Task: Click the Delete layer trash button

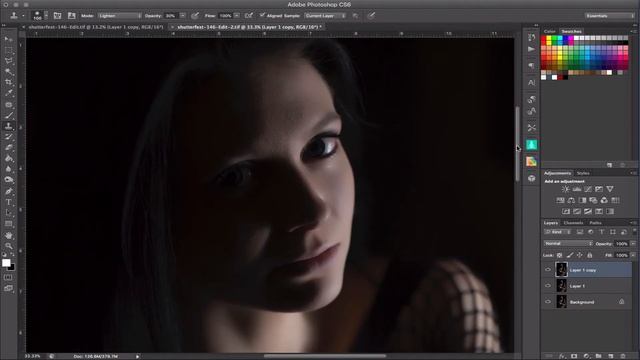Action: [622, 356]
